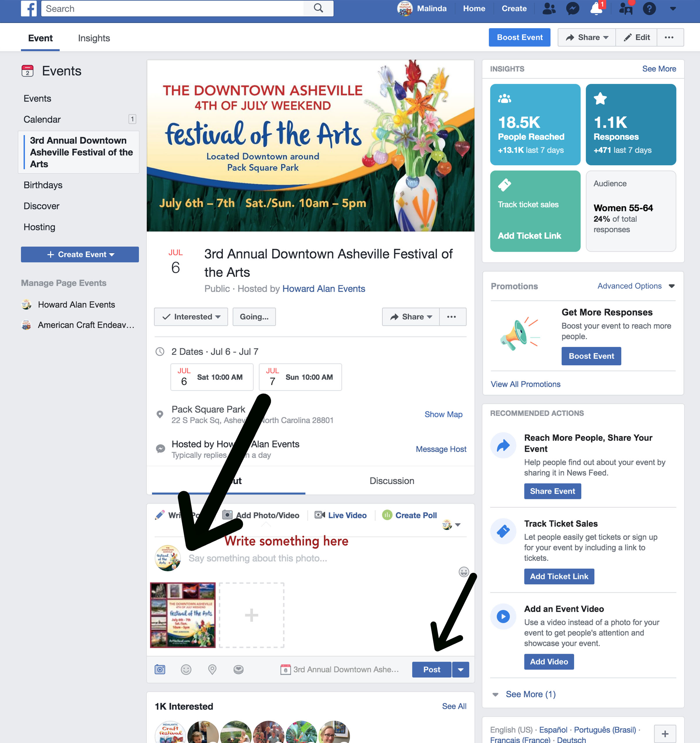Click the Show Map link
The image size is (700, 743).
pos(443,414)
